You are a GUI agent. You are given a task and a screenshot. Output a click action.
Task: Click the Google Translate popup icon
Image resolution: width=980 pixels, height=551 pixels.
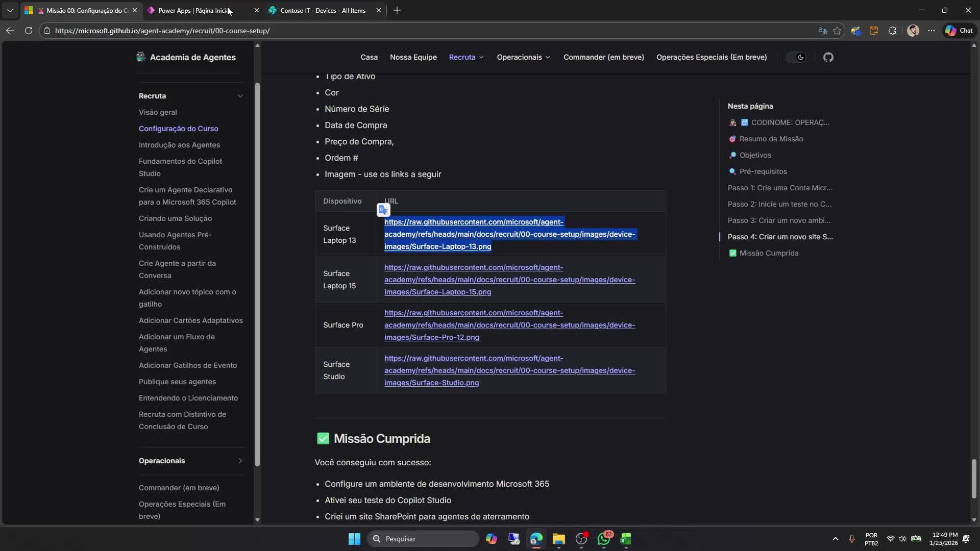(383, 210)
